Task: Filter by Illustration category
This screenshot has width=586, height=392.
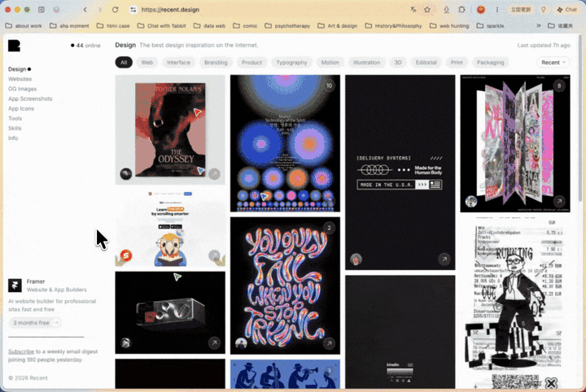Action: tap(366, 63)
